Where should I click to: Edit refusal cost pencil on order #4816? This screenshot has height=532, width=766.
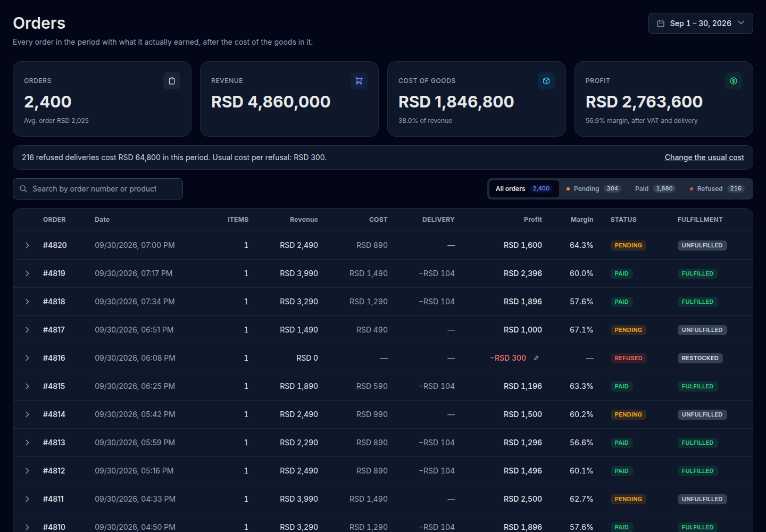(x=536, y=358)
